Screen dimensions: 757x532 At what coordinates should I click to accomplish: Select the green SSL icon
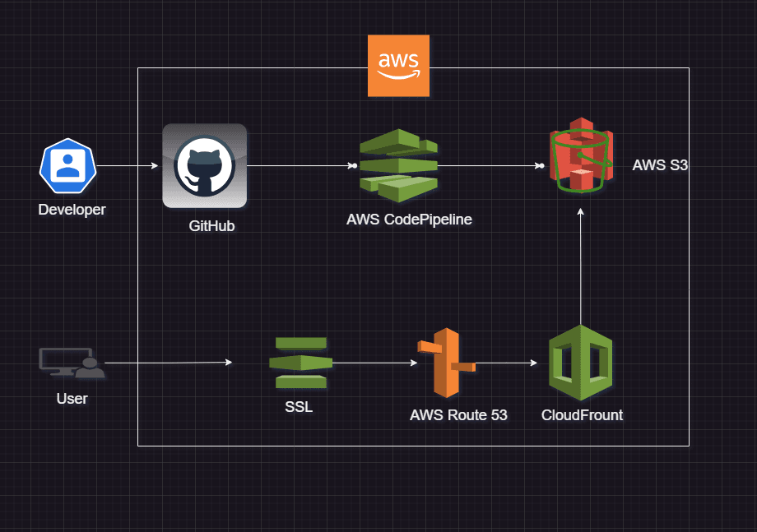[x=300, y=363]
